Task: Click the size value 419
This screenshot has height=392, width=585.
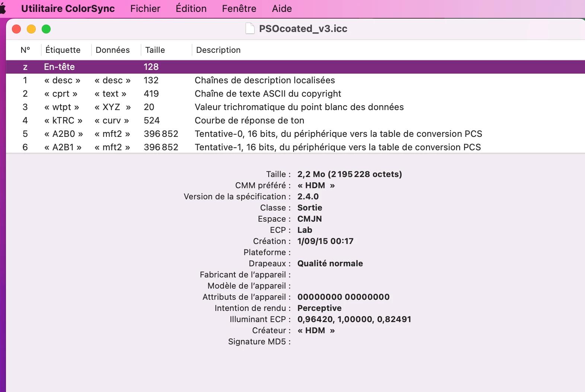Action: [151, 94]
